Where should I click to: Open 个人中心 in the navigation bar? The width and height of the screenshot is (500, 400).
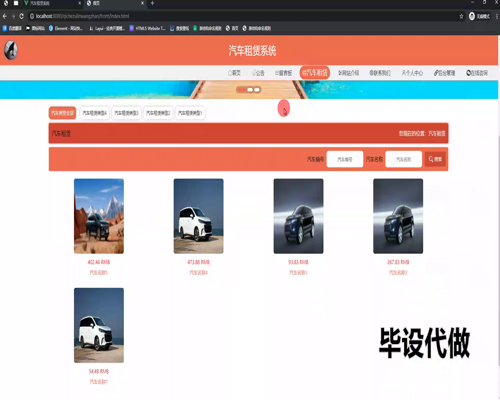(x=412, y=73)
